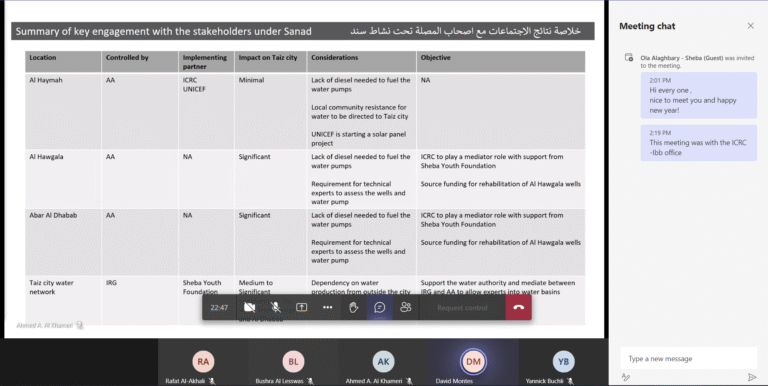Click the 'Implementing partner' column header
Viewport: 768px width, 386px height.
pyautogui.click(x=205, y=62)
